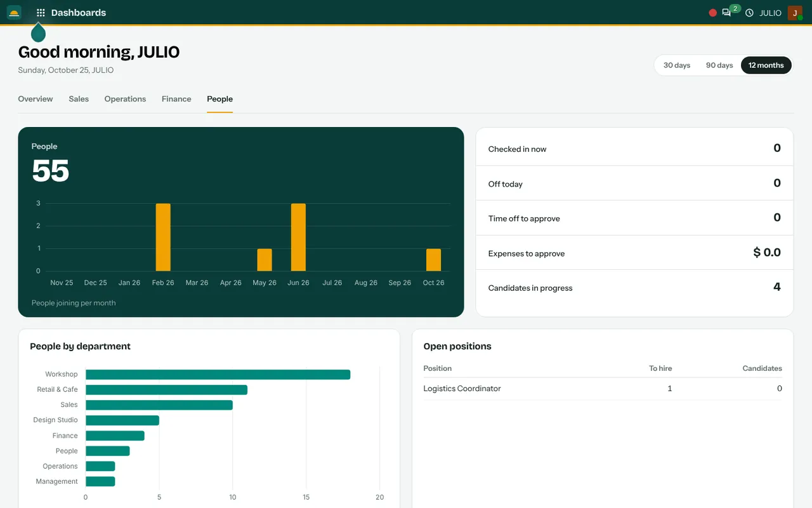
Task: Click the Candidates column header
Action: [x=763, y=368]
